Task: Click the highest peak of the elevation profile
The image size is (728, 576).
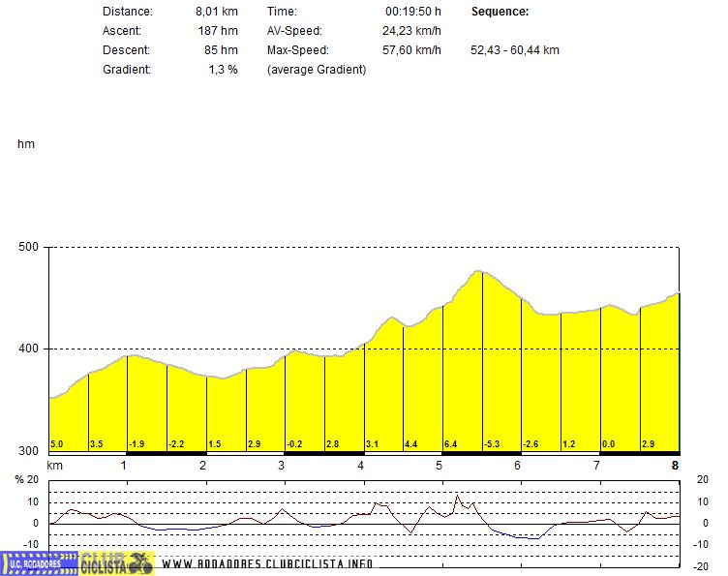Action: [478, 272]
